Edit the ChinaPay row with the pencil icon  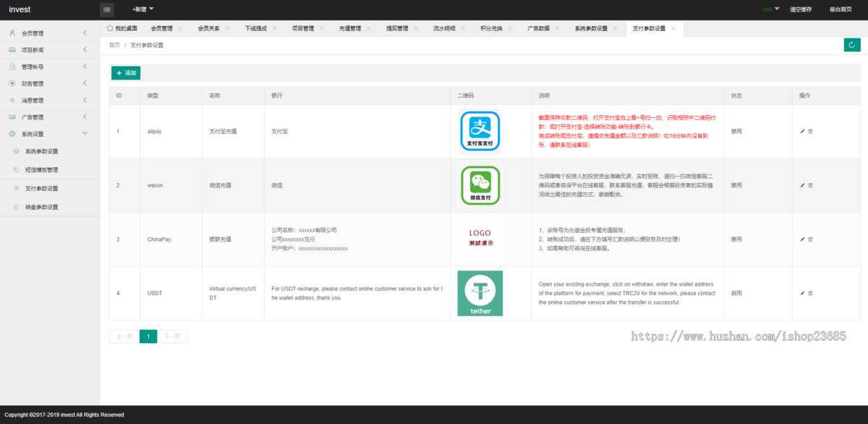(802, 239)
